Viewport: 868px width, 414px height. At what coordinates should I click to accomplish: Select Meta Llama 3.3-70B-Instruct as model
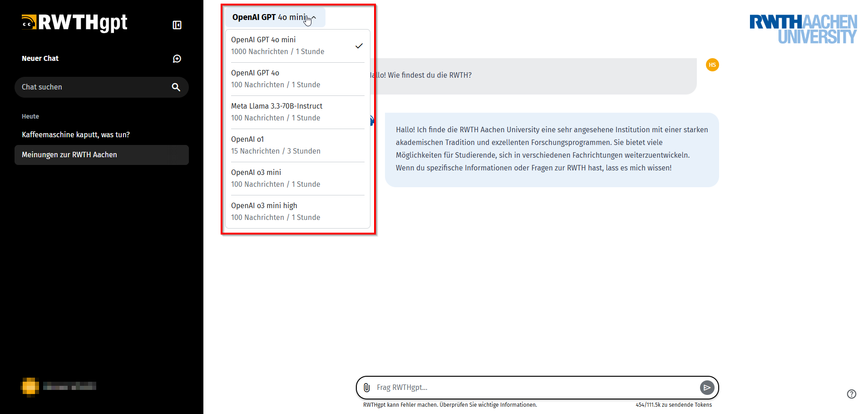pyautogui.click(x=276, y=111)
